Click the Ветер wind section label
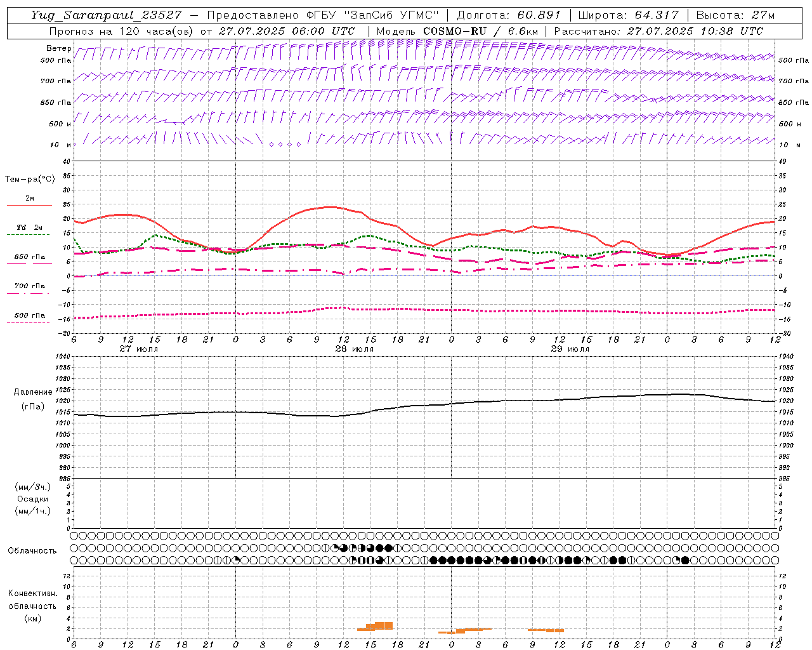812x650 pixels. pos(59,48)
